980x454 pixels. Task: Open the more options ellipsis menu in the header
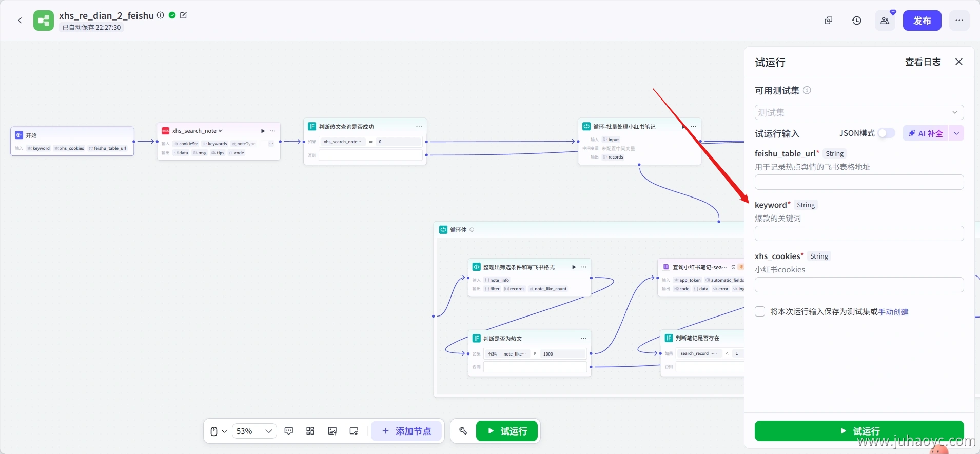coord(959,21)
